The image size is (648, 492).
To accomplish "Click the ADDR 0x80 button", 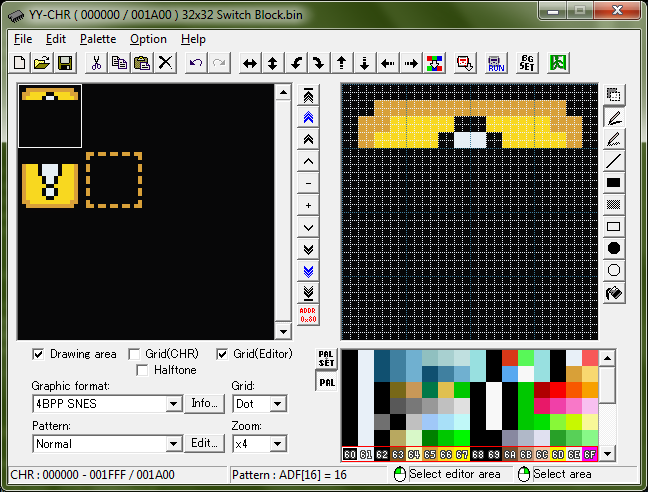I will [x=308, y=315].
